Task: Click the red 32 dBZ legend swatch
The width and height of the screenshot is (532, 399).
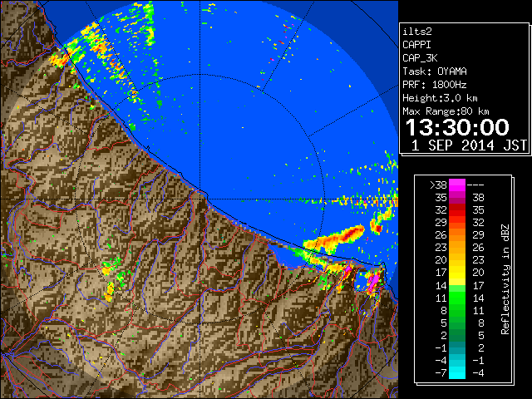Action: coord(457,210)
